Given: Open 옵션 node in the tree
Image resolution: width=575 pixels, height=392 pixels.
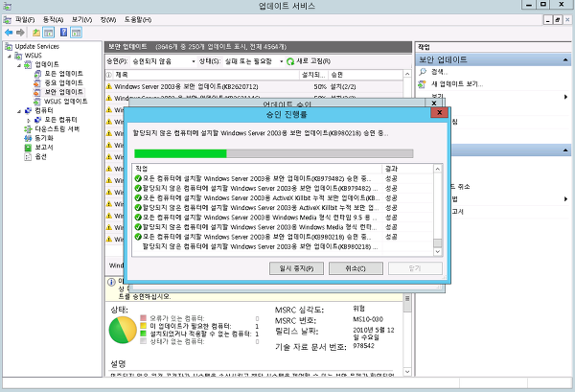Looking at the screenshot, I should (x=40, y=156).
